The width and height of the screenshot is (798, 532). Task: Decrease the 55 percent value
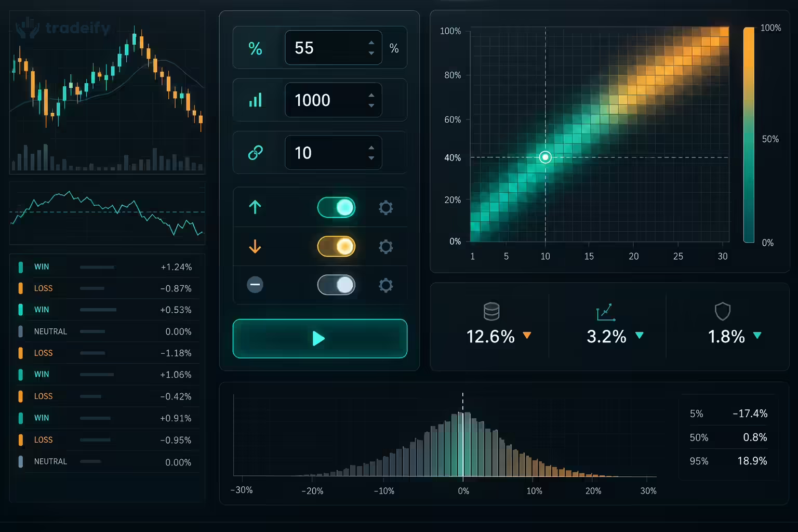(x=371, y=53)
